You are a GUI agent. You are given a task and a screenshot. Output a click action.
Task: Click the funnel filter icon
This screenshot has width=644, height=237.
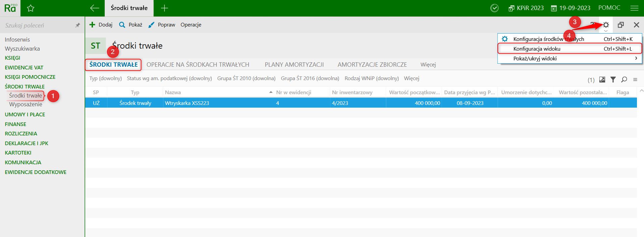[x=613, y=79]
